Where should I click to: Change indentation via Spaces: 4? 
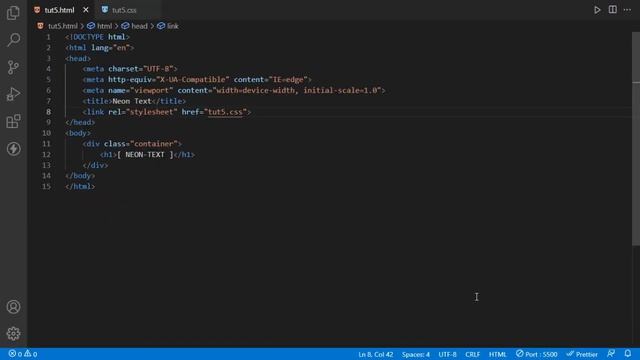pos(416,354)
